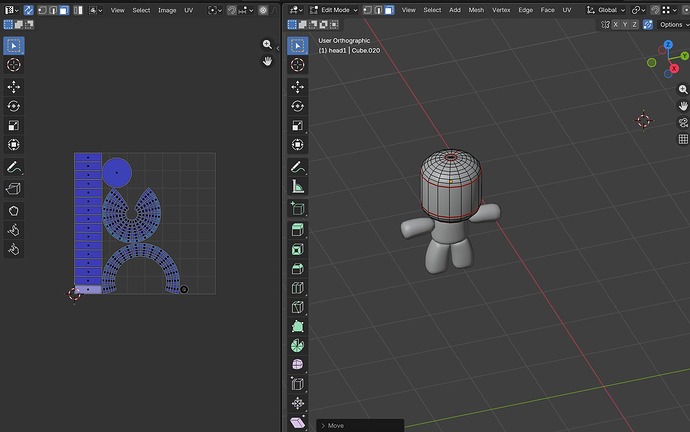This screenshot has height=432, width=690.
Task: Enable edge select mode in UV editor
Action: (53, 10)
